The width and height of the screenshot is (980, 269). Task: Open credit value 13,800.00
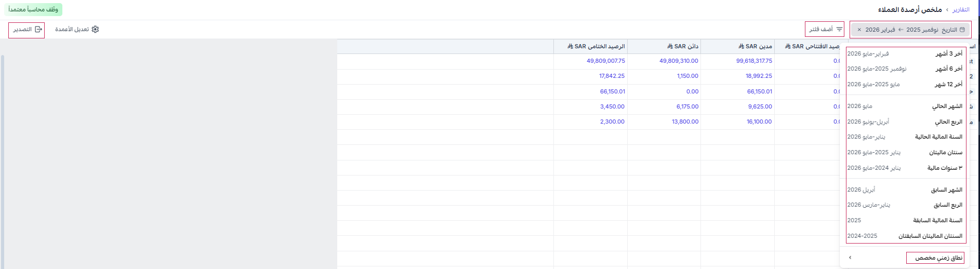pyautogui.click(x=685, y=122)
